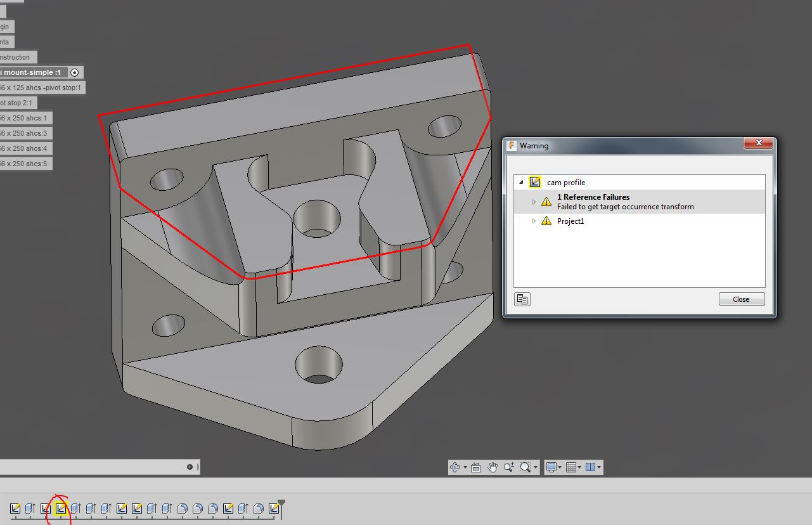
Task: Open the Grid and Snaps dropdown
Action: (572, 467)
